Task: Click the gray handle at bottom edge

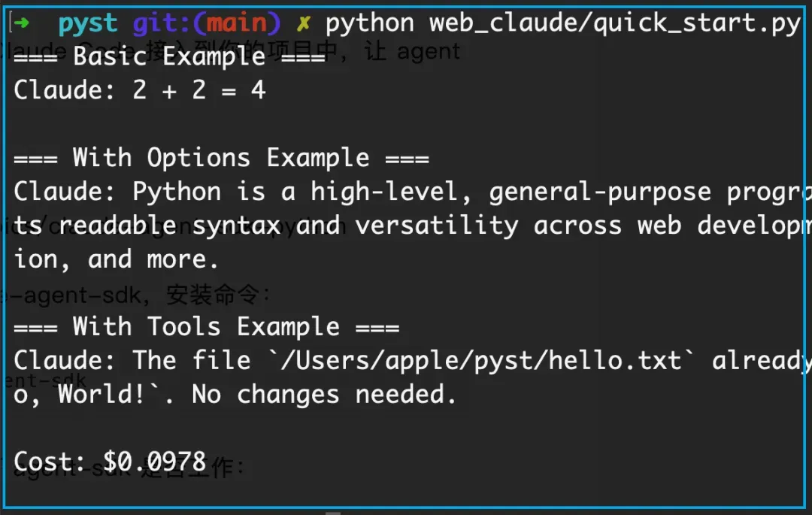Action: tap(333, 513)
